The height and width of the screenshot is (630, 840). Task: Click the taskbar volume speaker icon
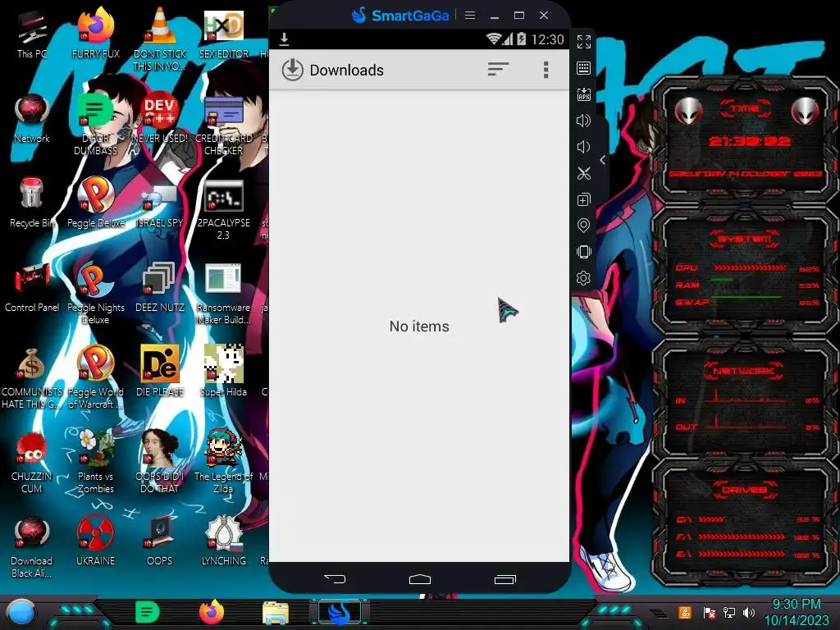(x=748, y=612)
